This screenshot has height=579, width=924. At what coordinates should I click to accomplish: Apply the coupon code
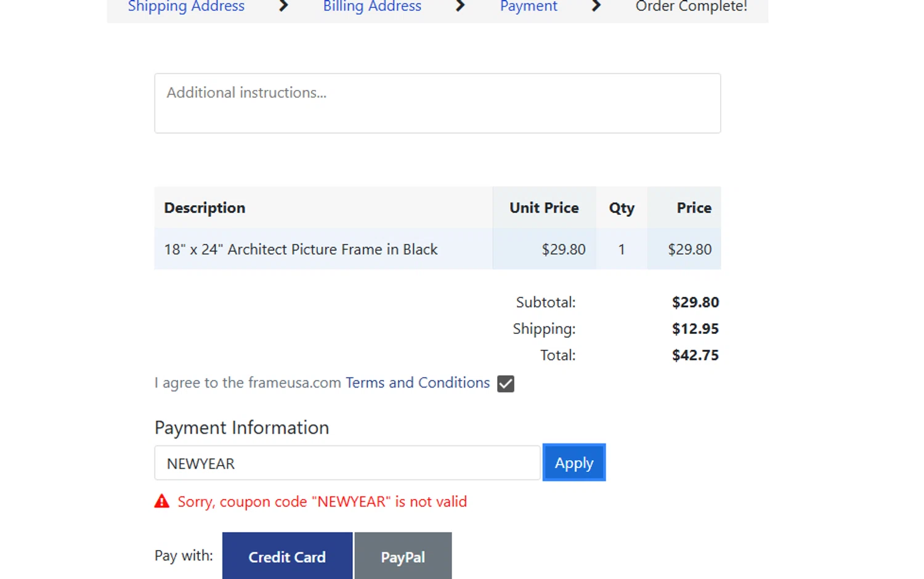click(x=574, y=463)
